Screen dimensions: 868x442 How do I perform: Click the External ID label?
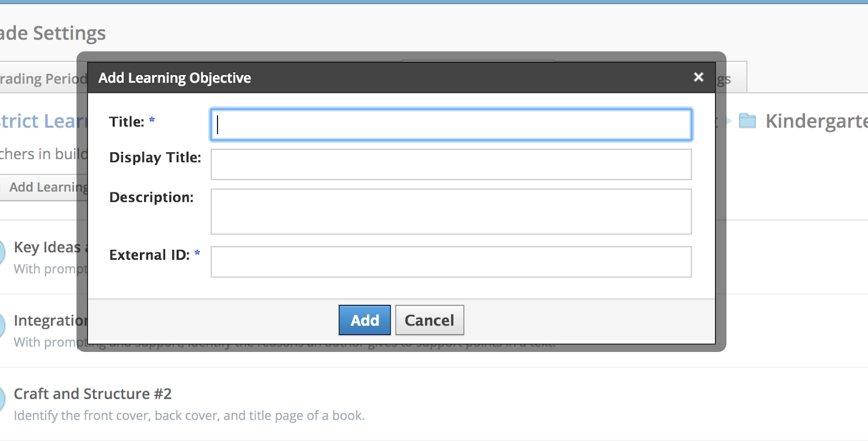[149, 255]
